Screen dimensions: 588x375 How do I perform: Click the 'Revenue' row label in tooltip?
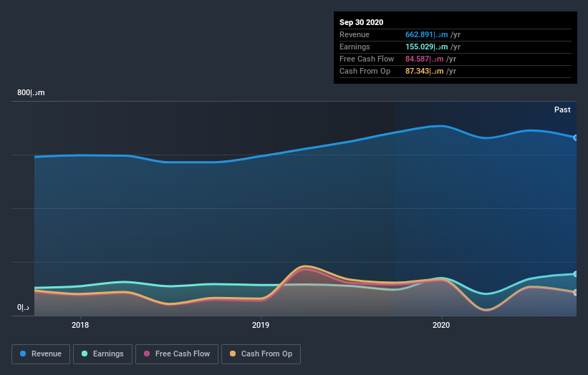tap(355, 34)
